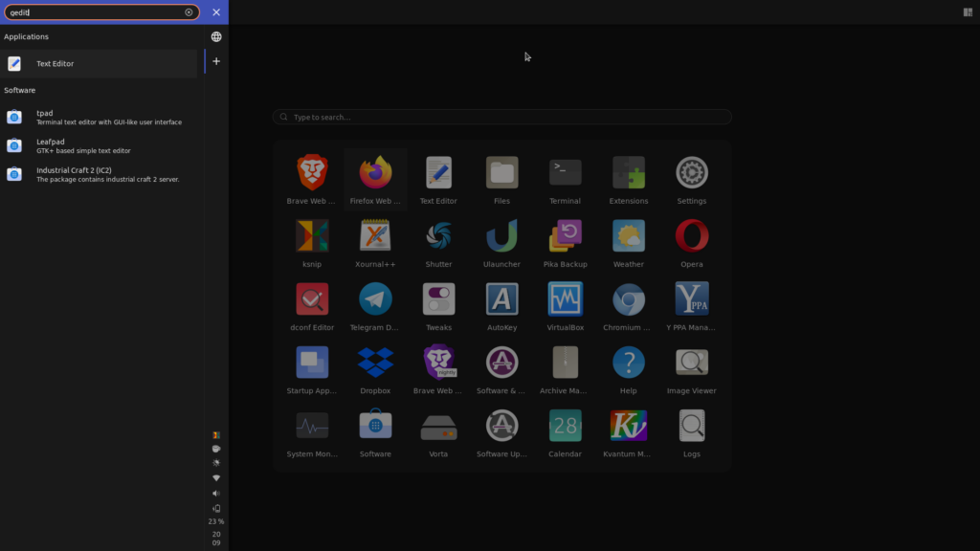Launch the Opera browser
This screenshot has height=551, width=980.
[691, 236]
